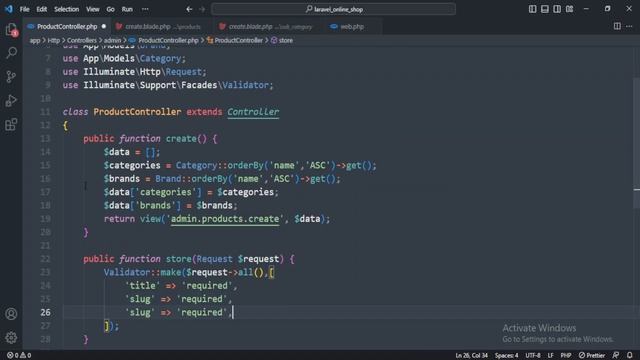This screenshot has width=640, height=360.
Task: Click the store function name on line 22
Action: 178,259
